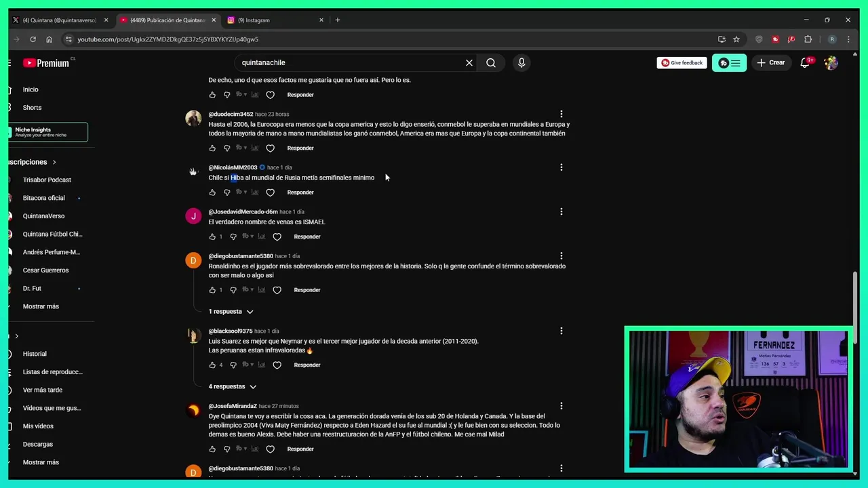Open TubeBuddy dropdown on @JosefaMirandaZ comment
This screenshot has height=488, width=868.
[x=241, y=449]
